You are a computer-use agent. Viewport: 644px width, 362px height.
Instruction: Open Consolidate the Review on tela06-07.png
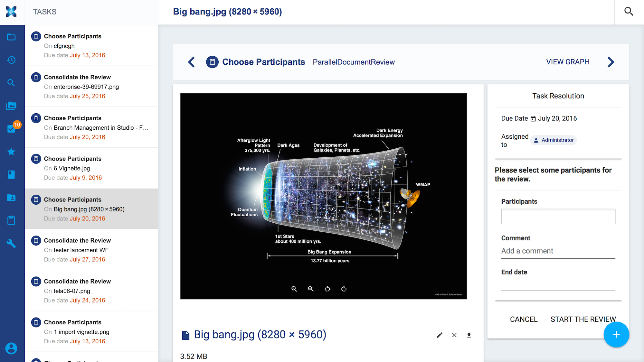(x=91, y=291)
